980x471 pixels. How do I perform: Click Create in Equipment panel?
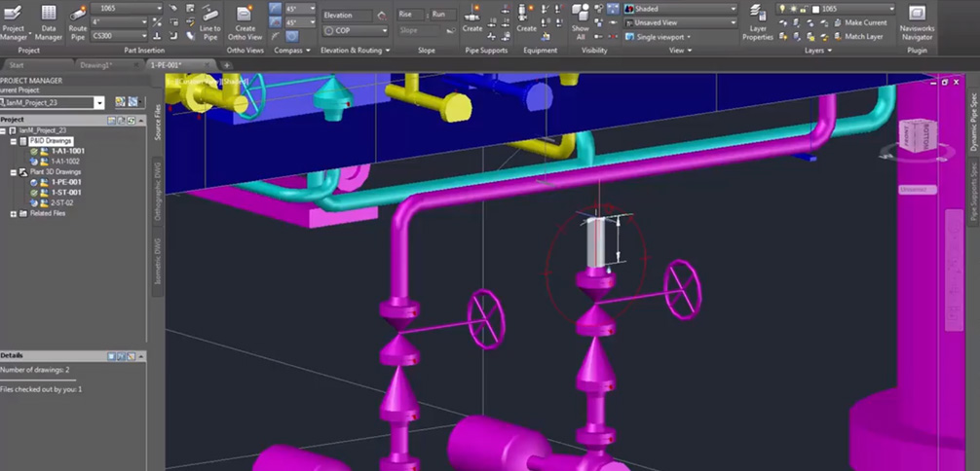click(x=526, y=18)
